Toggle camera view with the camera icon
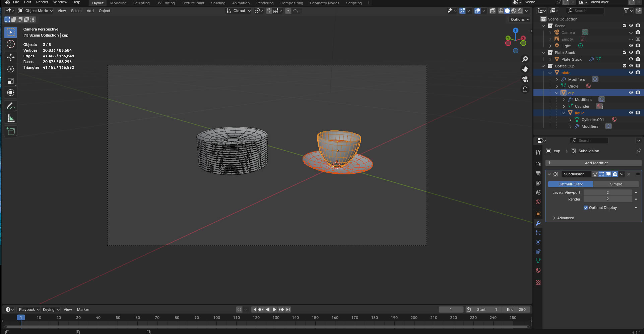644x334 pixels. (525, 79)
